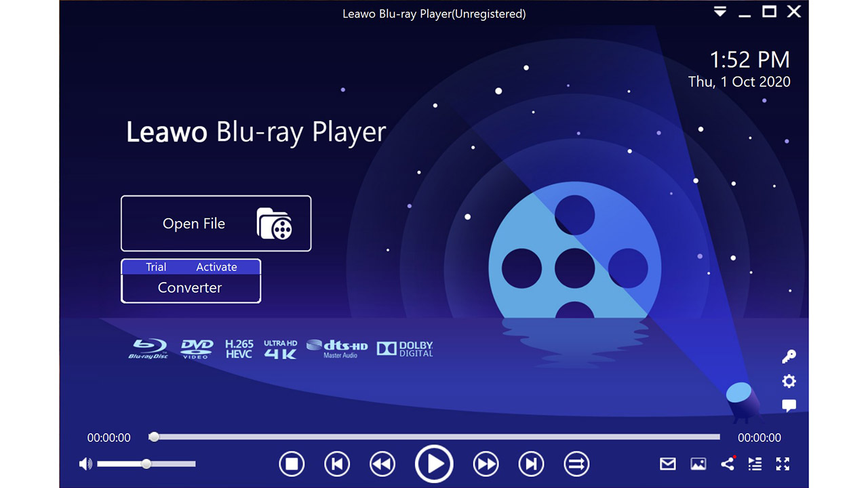Click the H.265 HEVC logo
The image size is (868, 488).
pos(239,350)
